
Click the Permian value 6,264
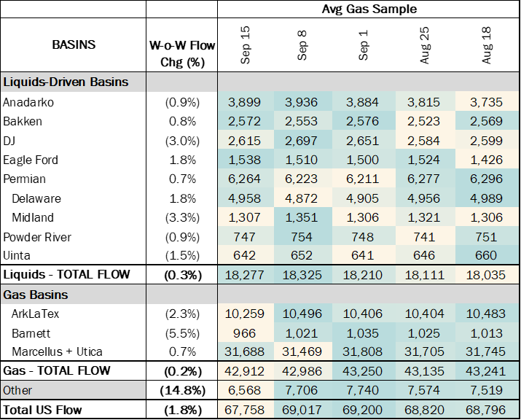[x=245, y=179]
